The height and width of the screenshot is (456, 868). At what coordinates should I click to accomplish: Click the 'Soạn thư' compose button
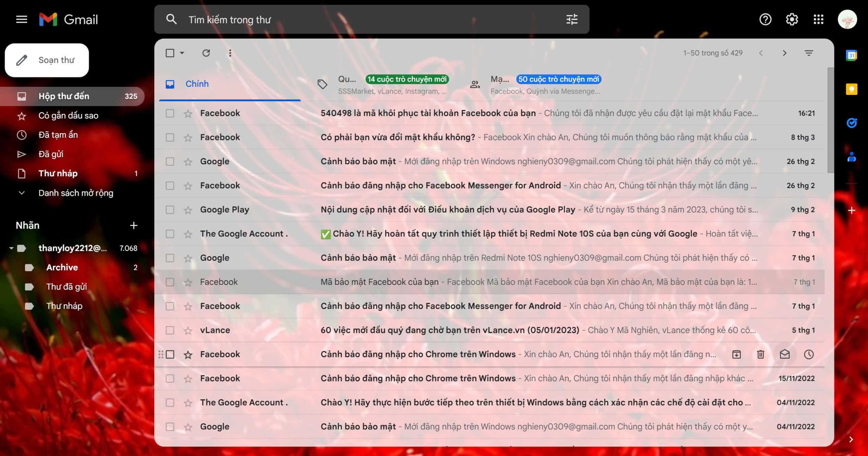tap(47, 60)
